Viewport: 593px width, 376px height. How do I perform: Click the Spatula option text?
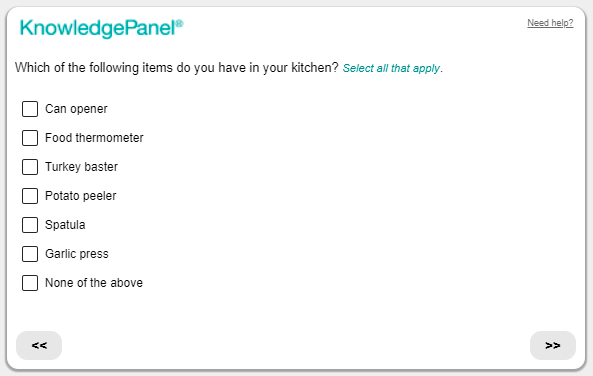(65, 225)
